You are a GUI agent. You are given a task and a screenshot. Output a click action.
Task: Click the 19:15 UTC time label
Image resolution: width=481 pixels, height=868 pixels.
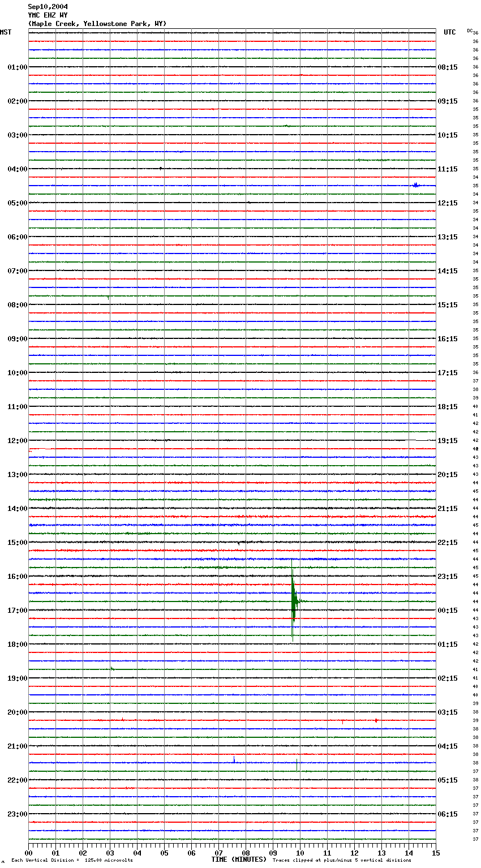click(x=448, y=441)
